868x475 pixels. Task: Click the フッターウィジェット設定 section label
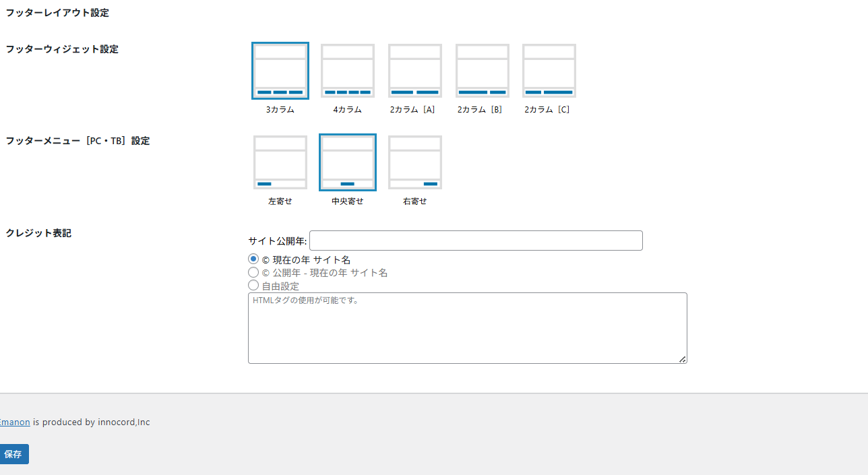coord(61,49)
